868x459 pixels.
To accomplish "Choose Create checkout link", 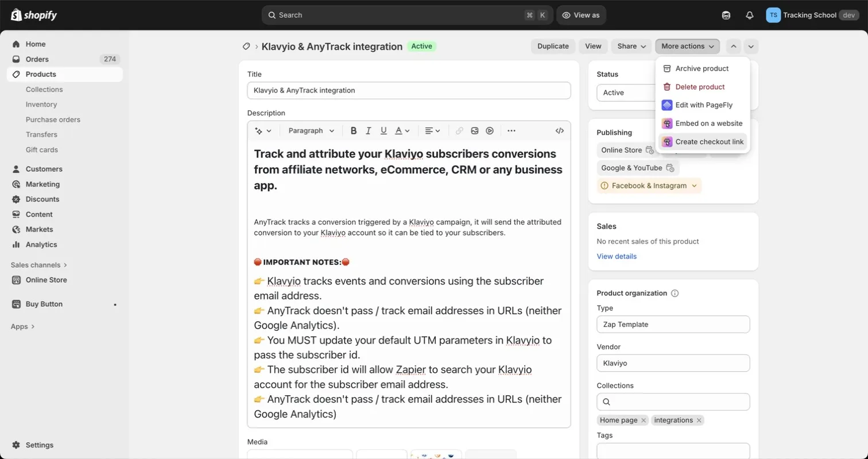I will coord(703,142).
